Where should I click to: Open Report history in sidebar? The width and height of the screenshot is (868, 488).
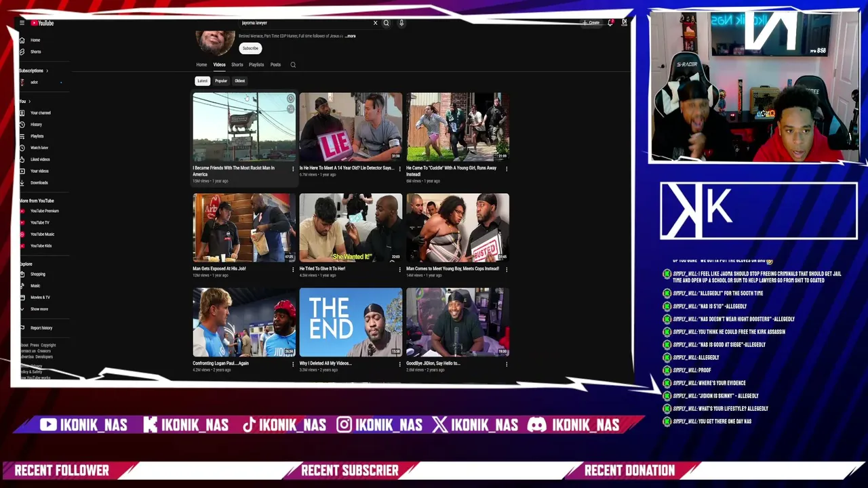click(41, 328)
